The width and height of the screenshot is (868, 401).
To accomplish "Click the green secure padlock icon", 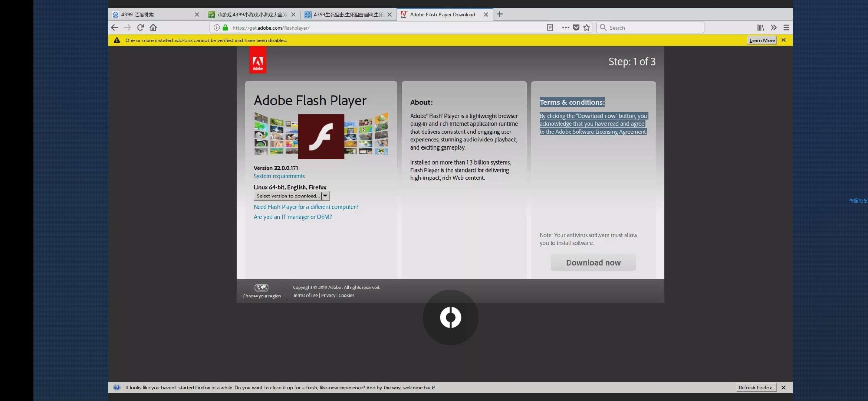I will 225,27.
